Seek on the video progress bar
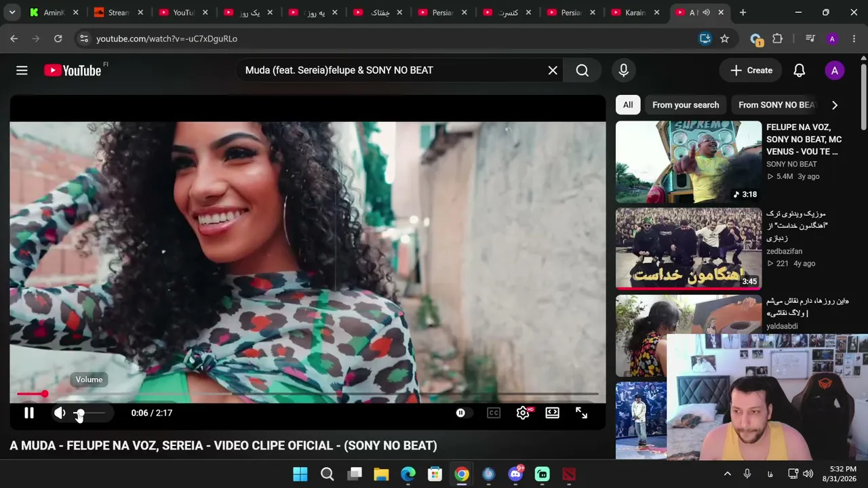868x488 pixels. point(308,394)
